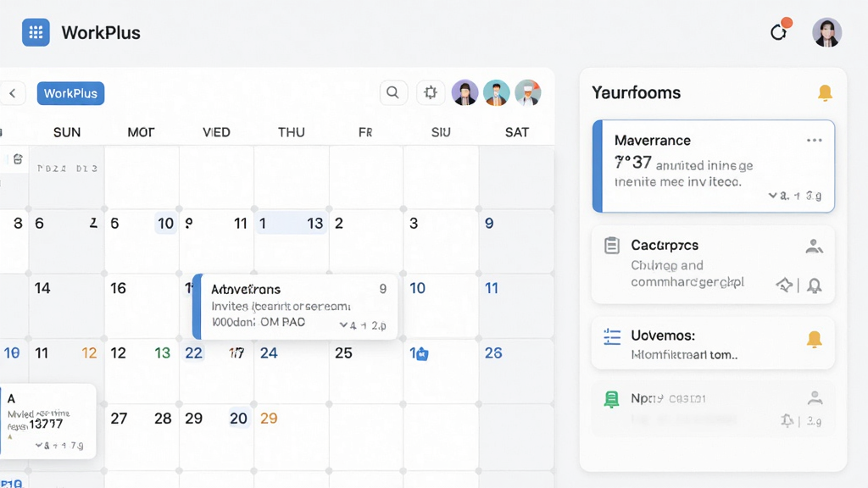
Task: Select date 14 in SUN column
Action: pyautogui.click(x=42, y=288)
